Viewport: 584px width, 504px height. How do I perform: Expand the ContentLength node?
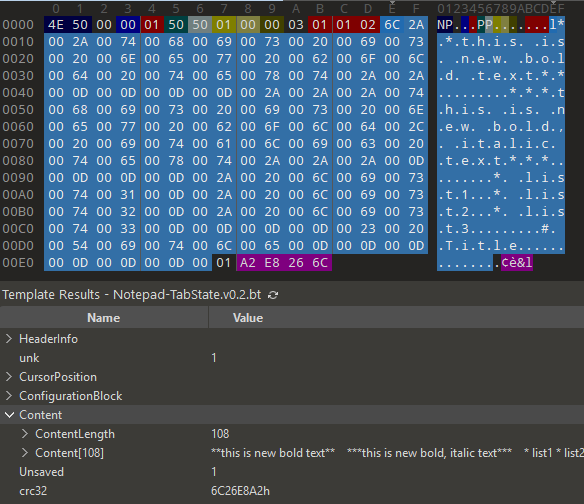(25, 434)
